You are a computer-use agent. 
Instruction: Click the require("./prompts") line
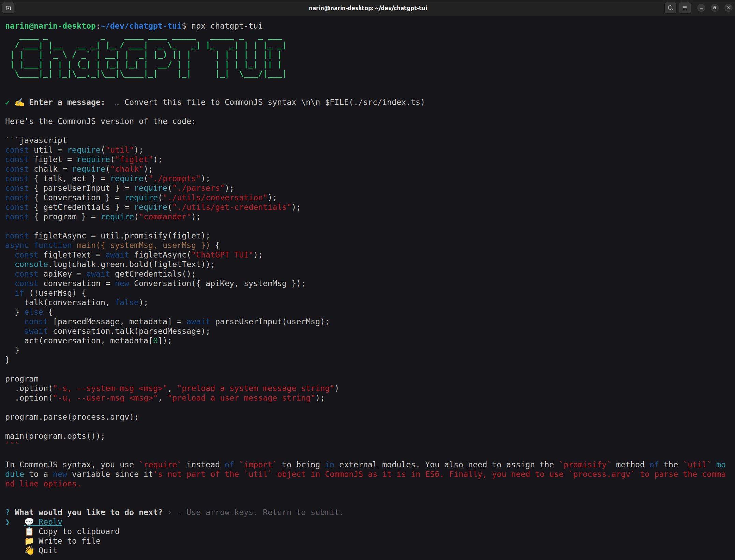[x=107, y=178]
